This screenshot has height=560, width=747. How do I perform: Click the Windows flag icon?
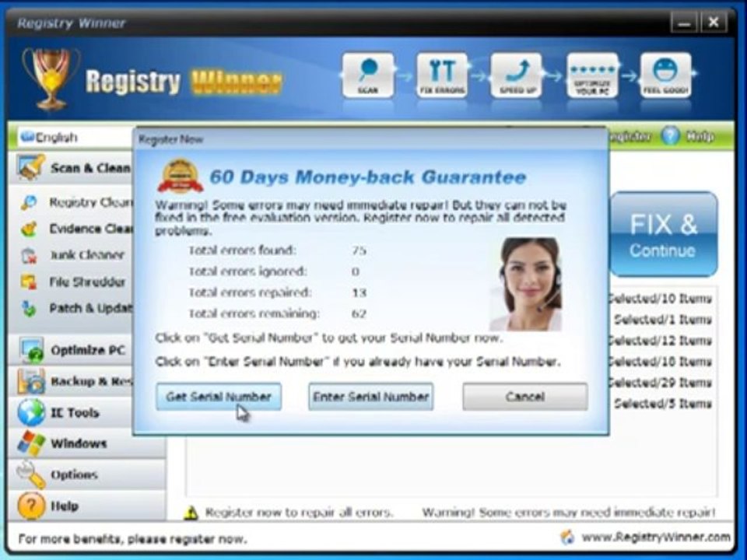click(x=31, y=443)
